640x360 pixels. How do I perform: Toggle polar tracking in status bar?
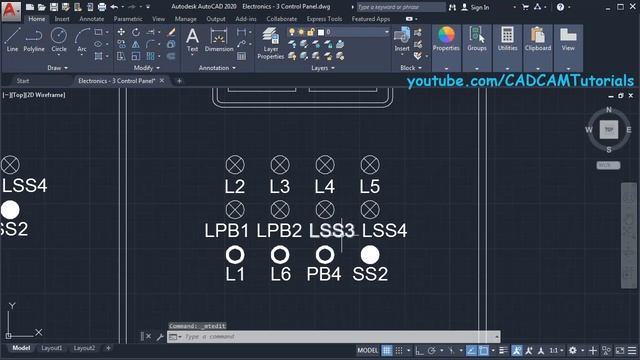point(431,350)
